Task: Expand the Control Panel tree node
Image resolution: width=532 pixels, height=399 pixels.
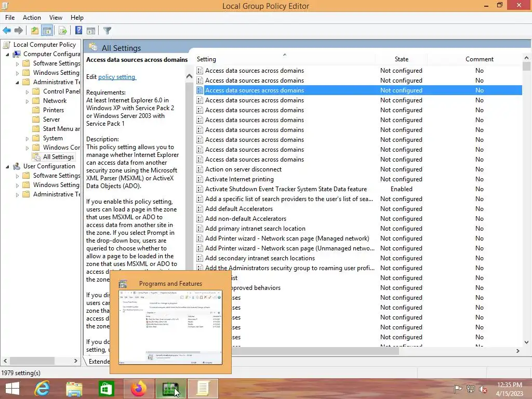Action: tap(27, 91)
